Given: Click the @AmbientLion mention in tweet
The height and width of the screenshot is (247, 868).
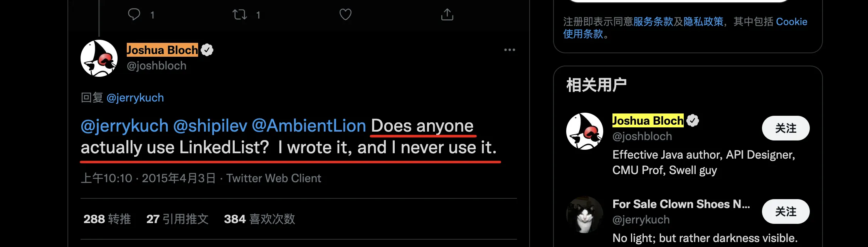Looking at the screenshot, I should point(309,126).
